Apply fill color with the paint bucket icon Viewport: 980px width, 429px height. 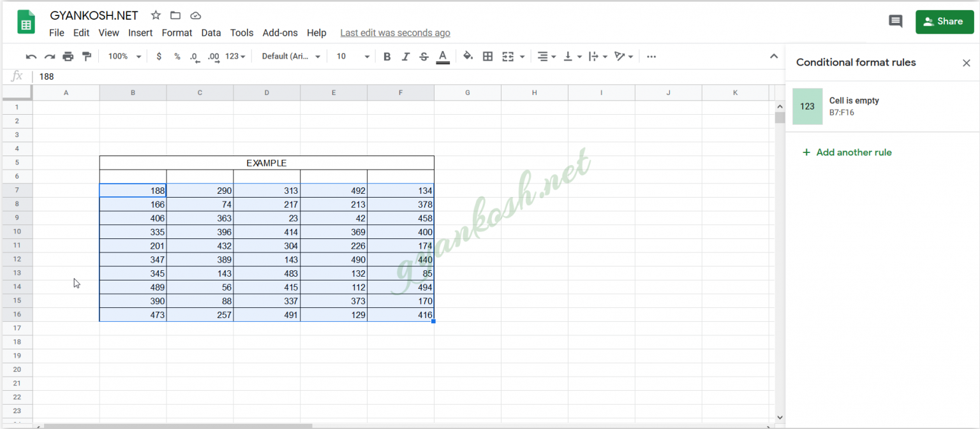click(x=468, y=56)
